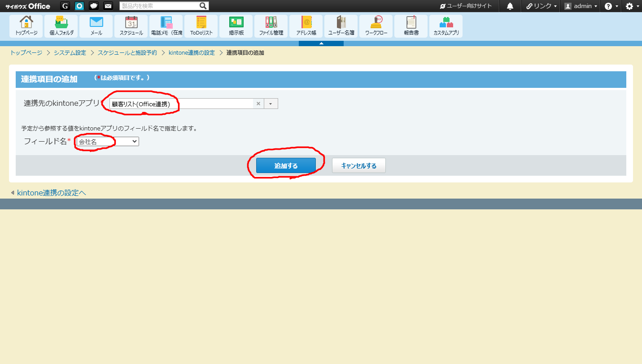Open the トップページ home icon in the app toolbar
Screen dimensions: 642x364
(26, 26)
